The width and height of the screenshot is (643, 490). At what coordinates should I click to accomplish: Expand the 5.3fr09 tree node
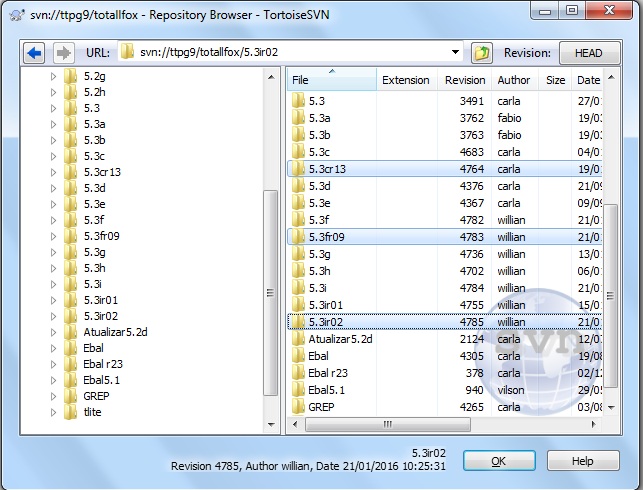[53, 236]
